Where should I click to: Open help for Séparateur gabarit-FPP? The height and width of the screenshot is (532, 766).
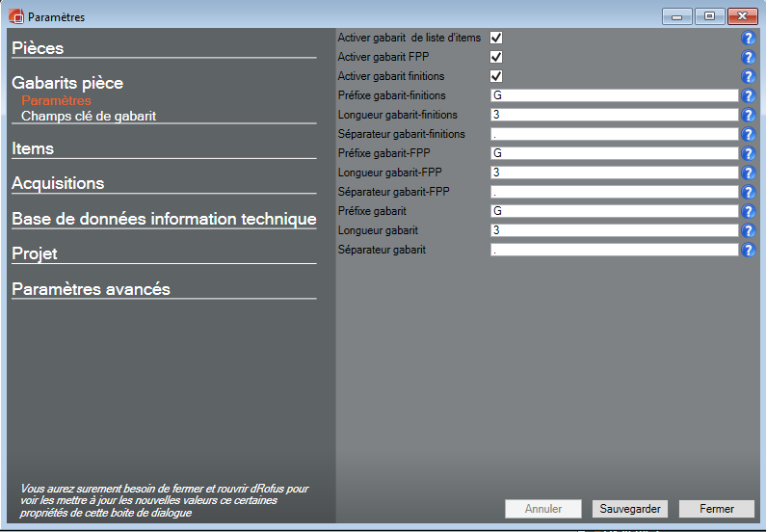[x=748, y=192]
